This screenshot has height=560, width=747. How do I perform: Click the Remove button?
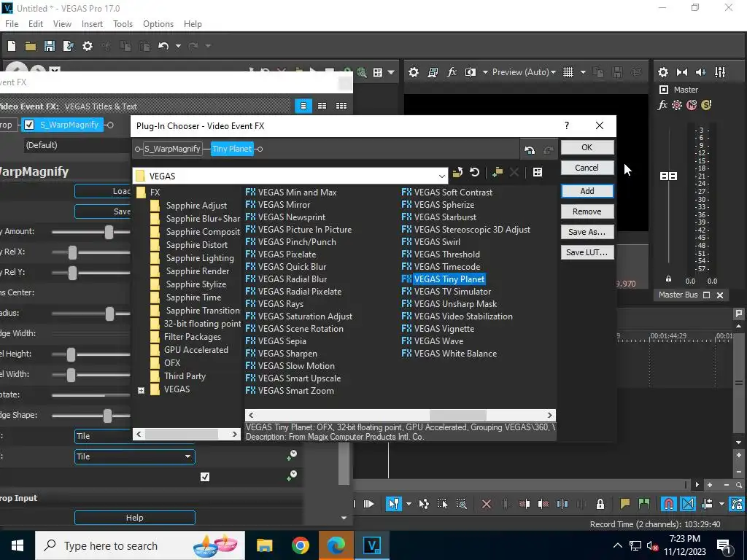click(x=587, y=211)
